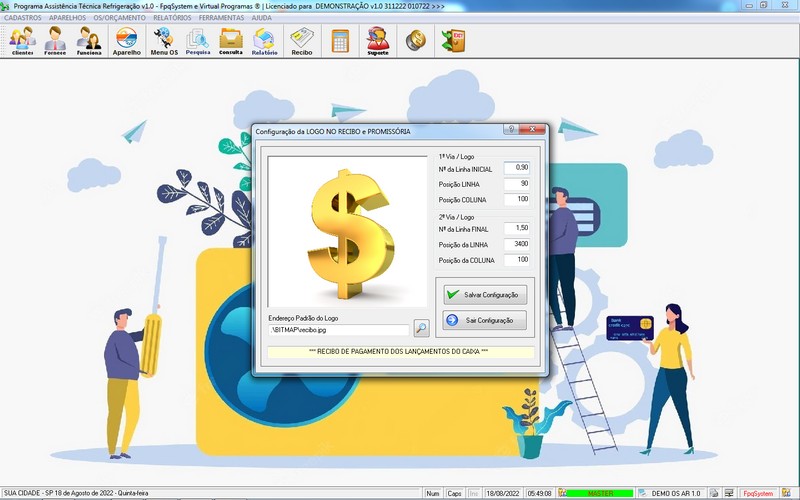Click the Suporte support icon
This screenshot has width=800, height=500.
[378, 41]
